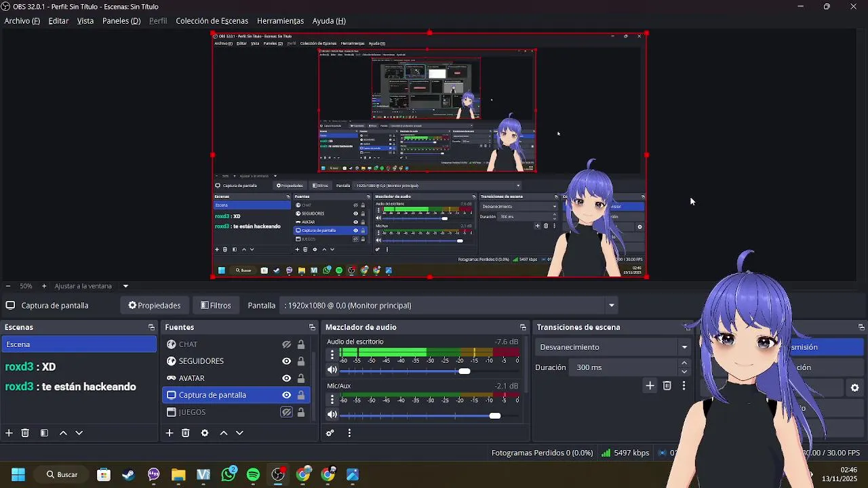Open Spotify from the taskbar
The image size is (868, 488).
(253, 474)
